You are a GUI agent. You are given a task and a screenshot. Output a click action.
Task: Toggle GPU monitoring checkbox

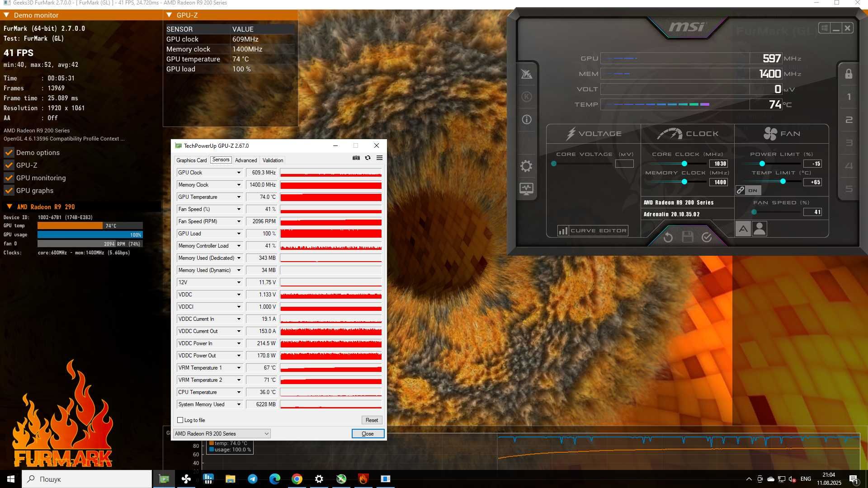pos(9,178)
